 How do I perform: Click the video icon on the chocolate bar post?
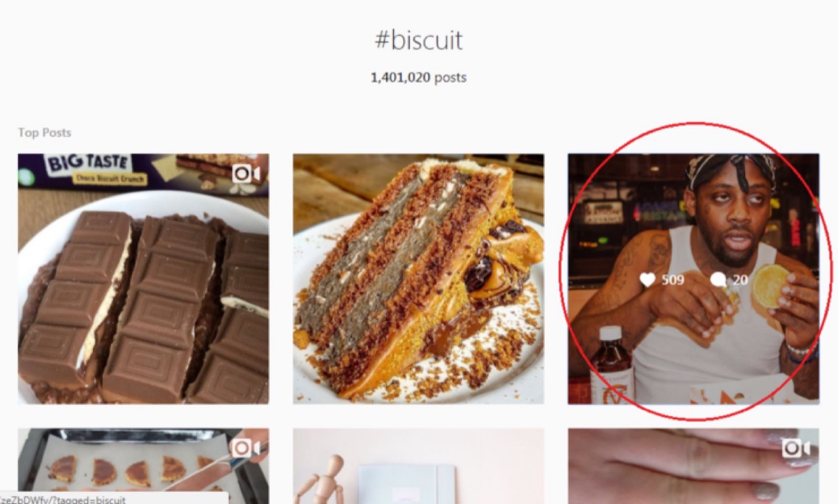245,172
